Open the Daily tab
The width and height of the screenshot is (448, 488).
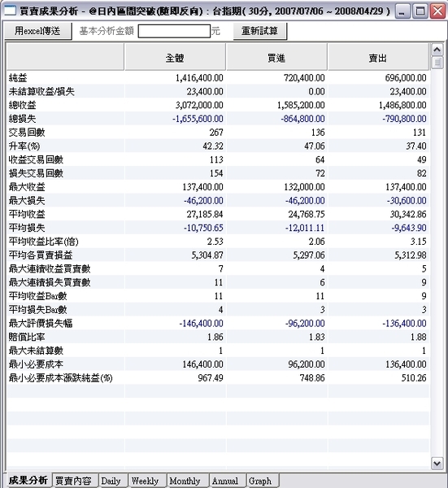click(111, 481)
